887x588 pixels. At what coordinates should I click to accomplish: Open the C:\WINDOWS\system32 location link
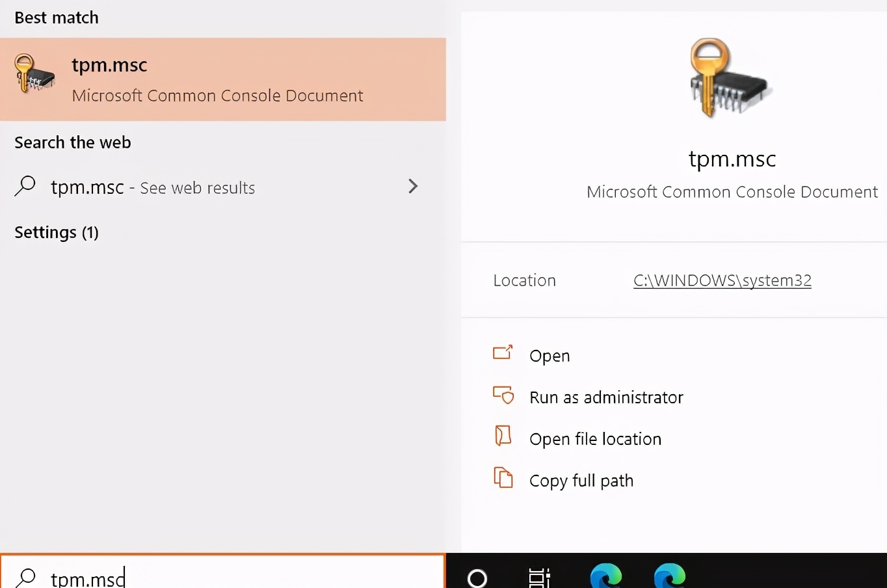coord(721,280)
